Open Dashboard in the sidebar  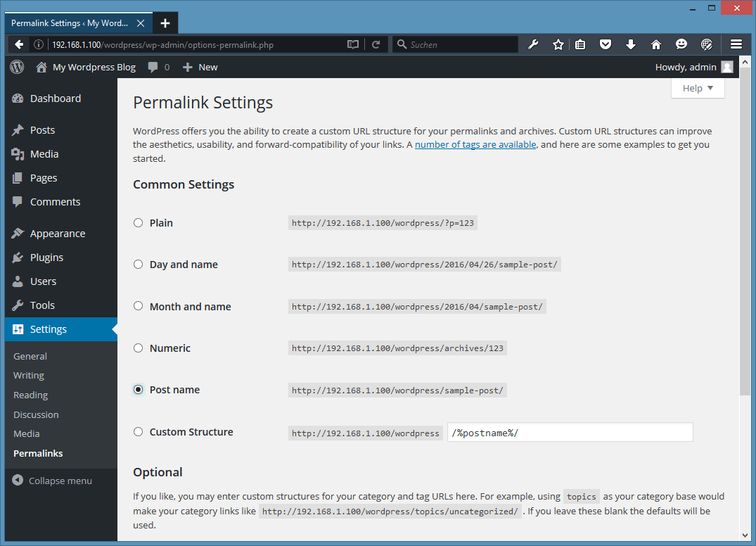point(60,99)
